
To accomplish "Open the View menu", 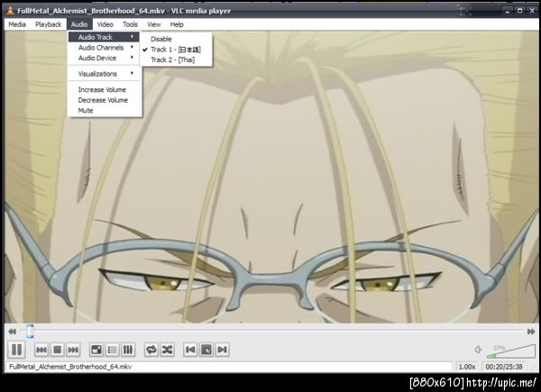I will (154, 24).
